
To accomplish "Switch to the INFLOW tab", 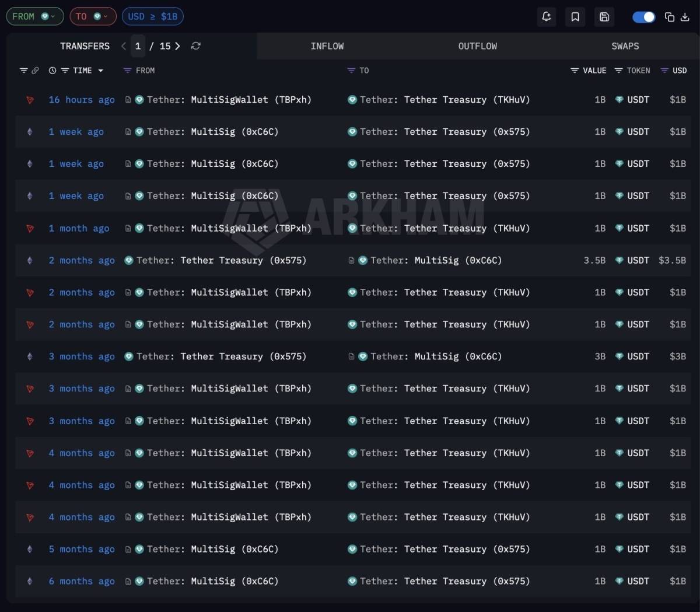I will point(327,46).
